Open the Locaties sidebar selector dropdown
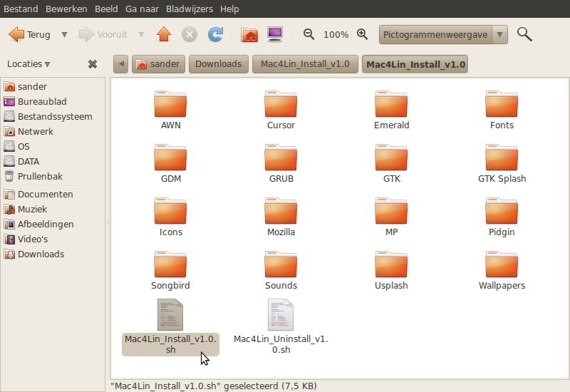This screenshot has height=392, width=570. click(28, 64)
